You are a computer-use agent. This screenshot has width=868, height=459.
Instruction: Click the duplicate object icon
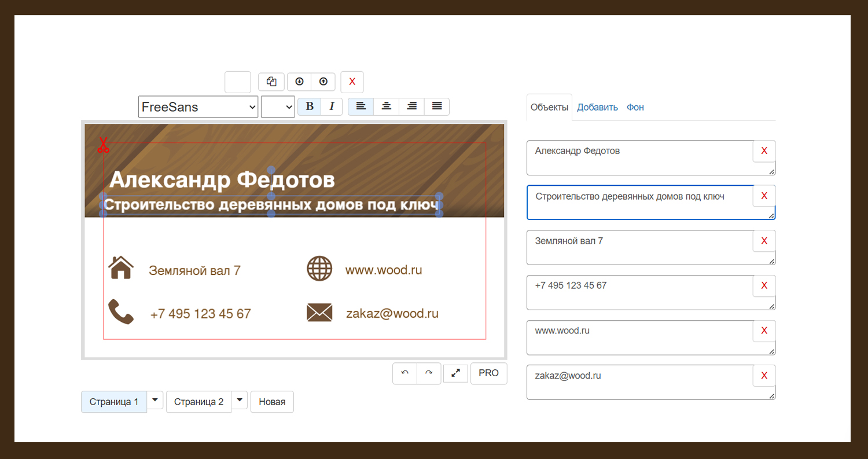pyautogui.click(x=271, y=82)
